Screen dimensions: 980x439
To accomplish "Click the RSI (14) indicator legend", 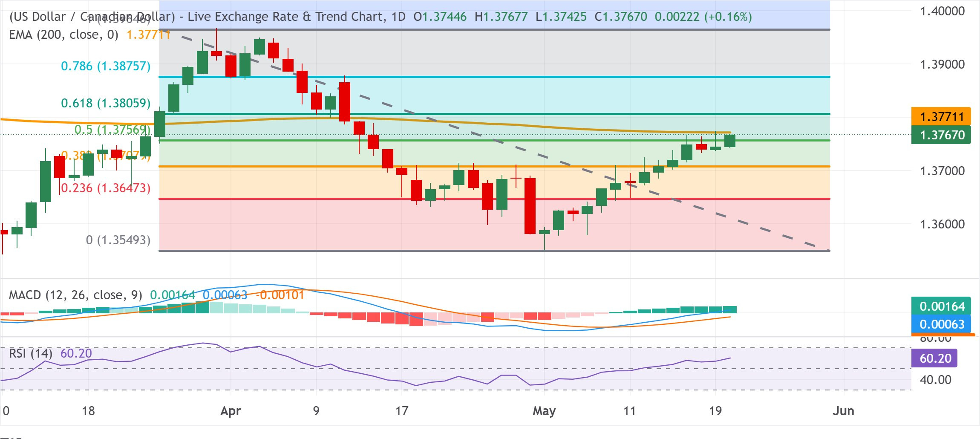I will (31, 353).
